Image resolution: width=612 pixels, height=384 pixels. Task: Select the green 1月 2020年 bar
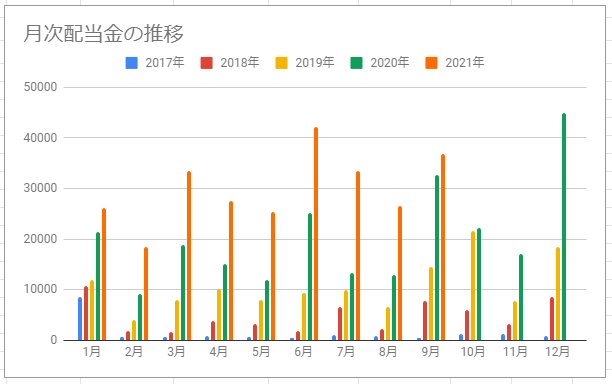pos(98,286)
